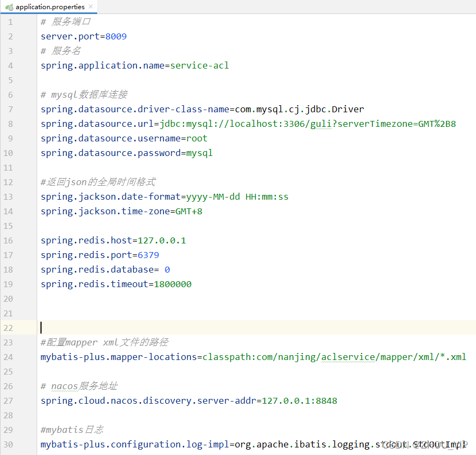This screenshot has height=455, width=476.
Task: Click the #mybatis日志 comment
Action: pyautogui.click(x=72, y=430)
